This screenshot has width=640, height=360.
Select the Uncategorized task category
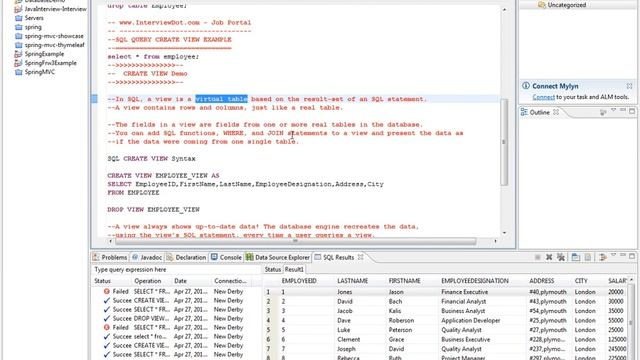click(562, 5)
